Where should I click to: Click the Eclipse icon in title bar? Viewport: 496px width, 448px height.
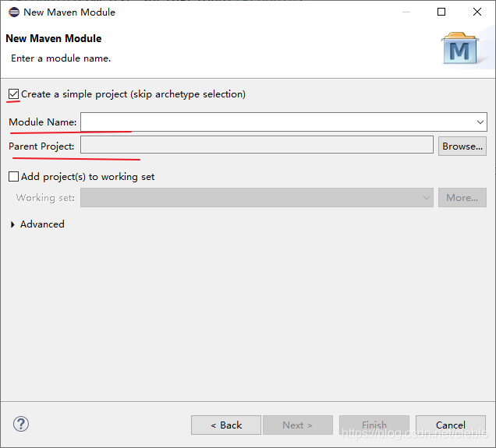tap(14, 12)
